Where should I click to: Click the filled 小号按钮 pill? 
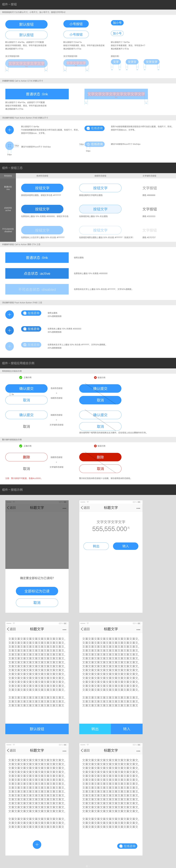[76, 24]
